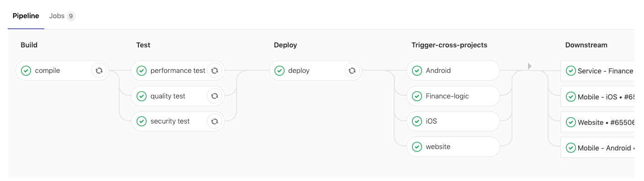
Task: Click the compile job passed status icon
Action: (x=26, y=71)
